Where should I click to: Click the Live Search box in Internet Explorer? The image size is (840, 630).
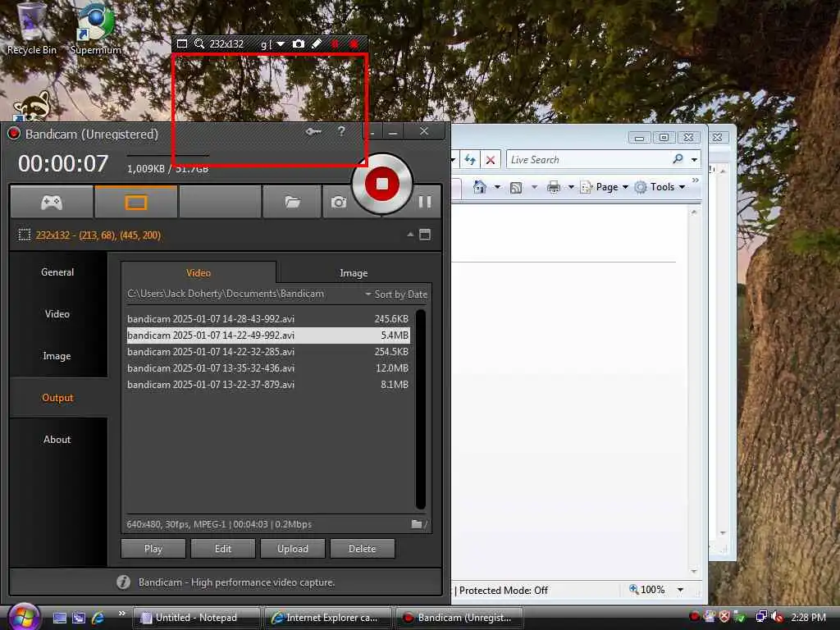(588, 160)
